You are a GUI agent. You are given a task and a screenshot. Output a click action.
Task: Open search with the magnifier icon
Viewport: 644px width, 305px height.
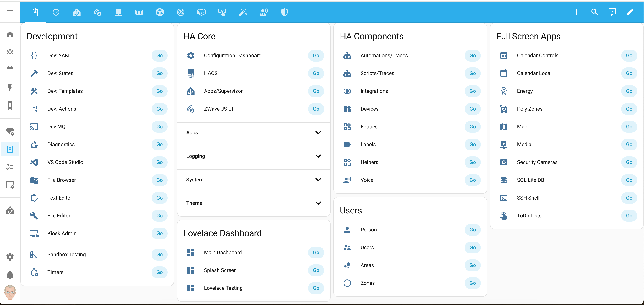[594, 12]
